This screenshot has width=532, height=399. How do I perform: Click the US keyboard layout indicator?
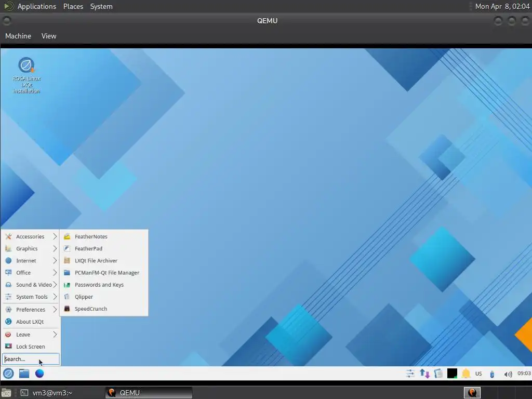(x=478, y=374)
